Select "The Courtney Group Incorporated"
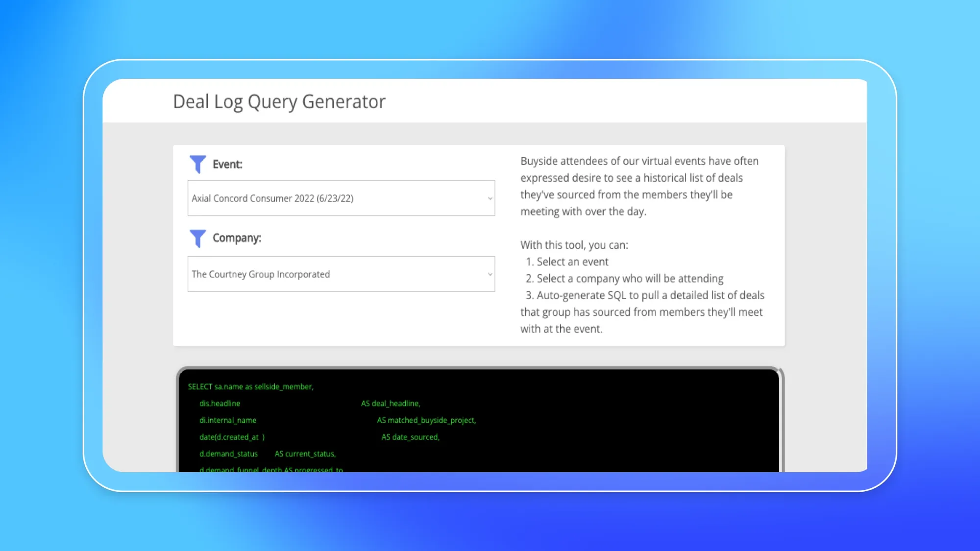Screen dimensions: 980x551 click(261, 274)
